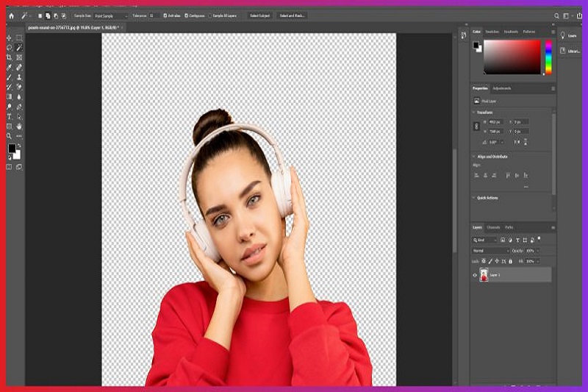Viewport: 588px width, 392px height.
Task: Choose Intersect with Selection mode
Action: tap(63, 15)
